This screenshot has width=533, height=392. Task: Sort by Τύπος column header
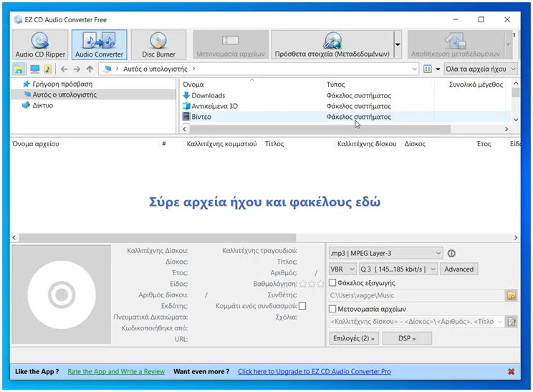335,85
